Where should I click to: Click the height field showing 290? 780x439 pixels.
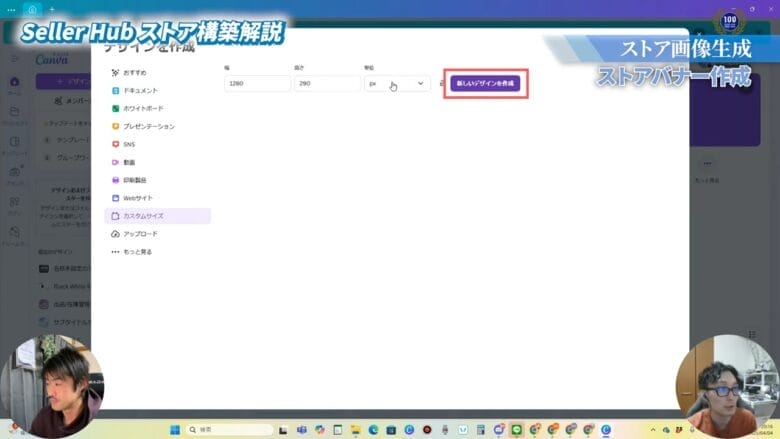[x=327, y=84]
